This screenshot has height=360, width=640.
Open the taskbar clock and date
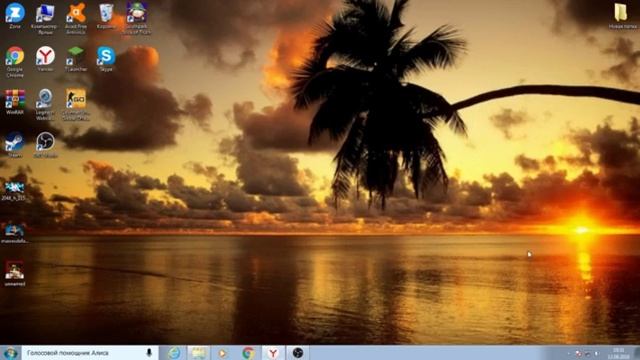(x=618, y=353)
